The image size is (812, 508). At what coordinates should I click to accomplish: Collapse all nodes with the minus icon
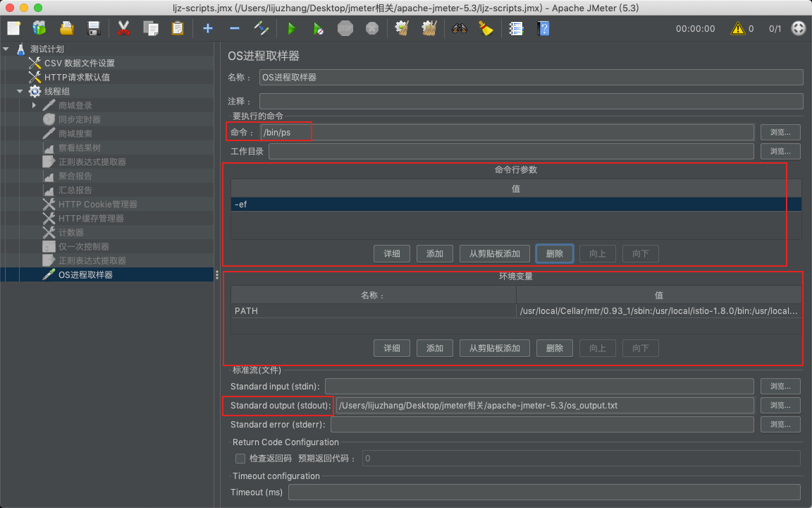(235, 28)
